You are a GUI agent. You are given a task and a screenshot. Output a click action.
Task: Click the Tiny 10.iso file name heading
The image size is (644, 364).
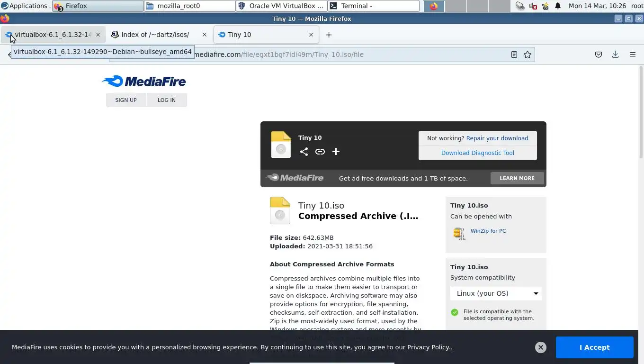coord(321,205)
